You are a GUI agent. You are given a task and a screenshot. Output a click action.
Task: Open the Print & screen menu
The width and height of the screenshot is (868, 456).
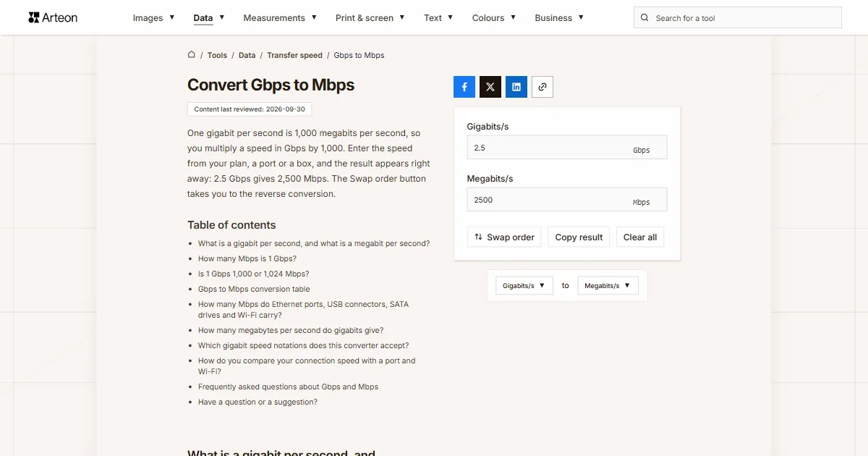coord(370,17)
